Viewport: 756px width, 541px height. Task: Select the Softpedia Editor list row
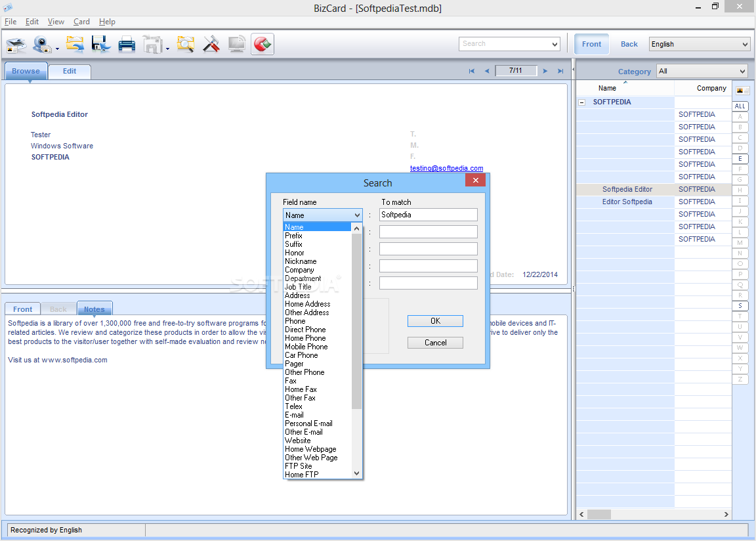coord(654,190)
